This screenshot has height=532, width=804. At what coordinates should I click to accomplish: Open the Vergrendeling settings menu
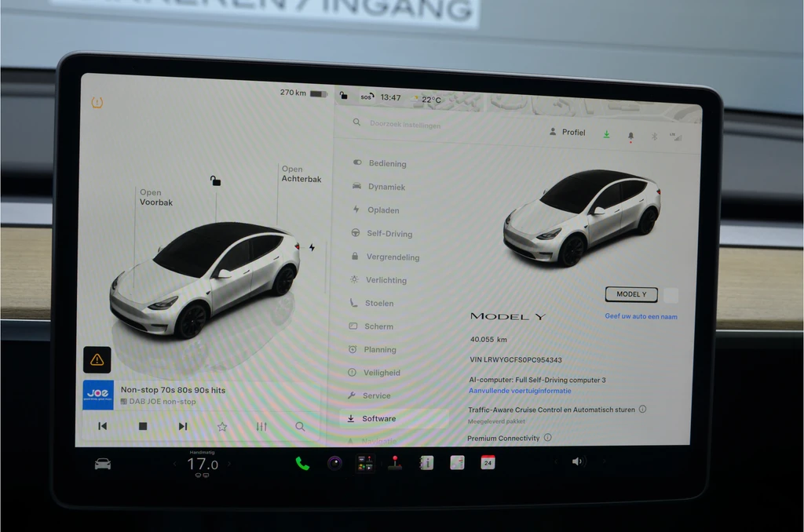385,257
